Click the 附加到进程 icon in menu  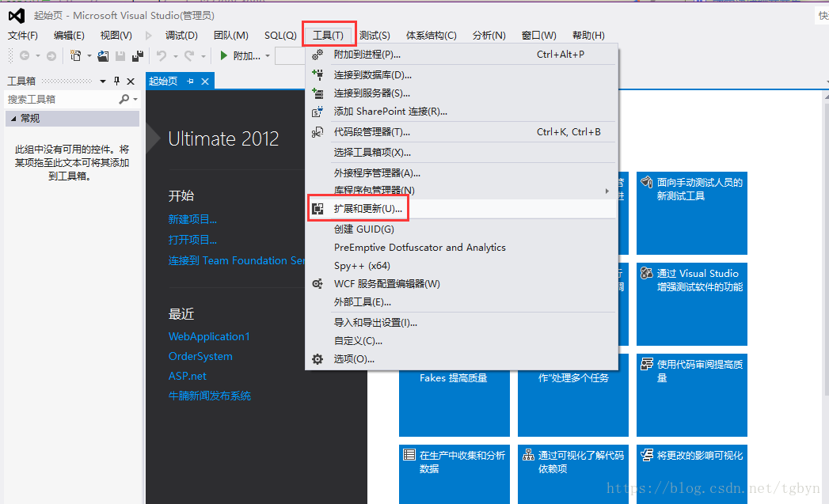click(x=318, y=55)
